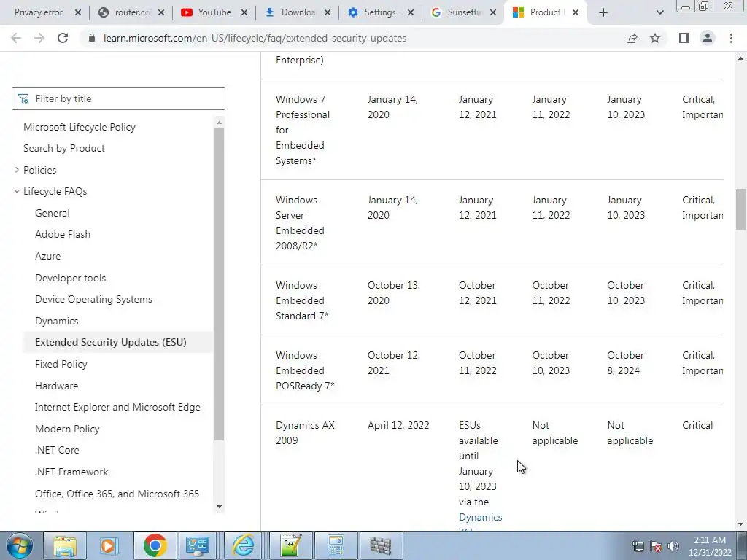Open Modern Policy FAQ

67,429
